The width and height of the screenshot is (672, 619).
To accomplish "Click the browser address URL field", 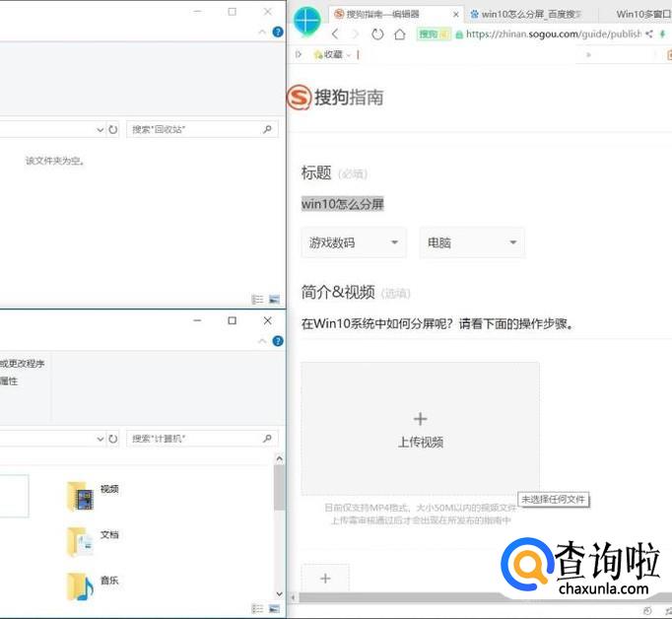I will point(554,34).
